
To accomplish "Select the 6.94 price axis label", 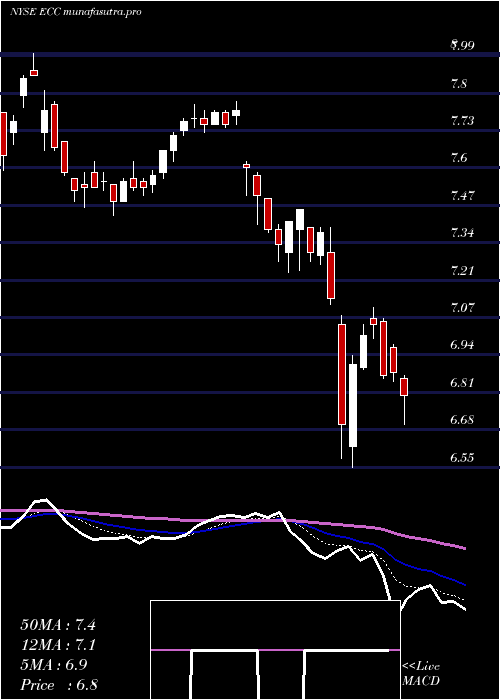I will 463,345.
